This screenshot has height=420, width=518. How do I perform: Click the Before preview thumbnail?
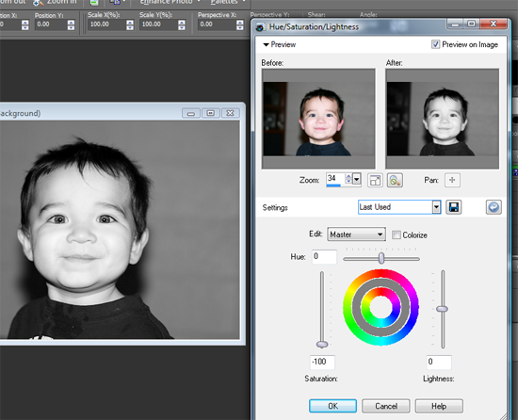(x=318, y=119)
